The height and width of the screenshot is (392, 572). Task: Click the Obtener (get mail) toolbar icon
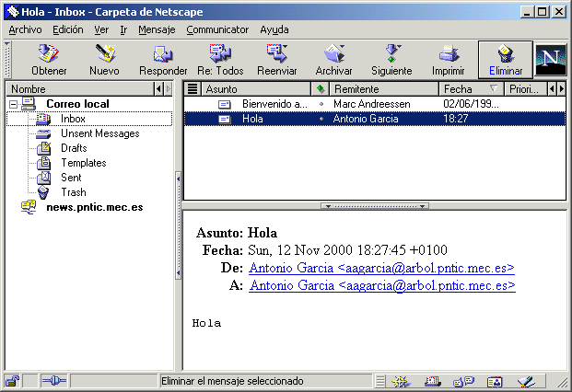pos(49,60)
